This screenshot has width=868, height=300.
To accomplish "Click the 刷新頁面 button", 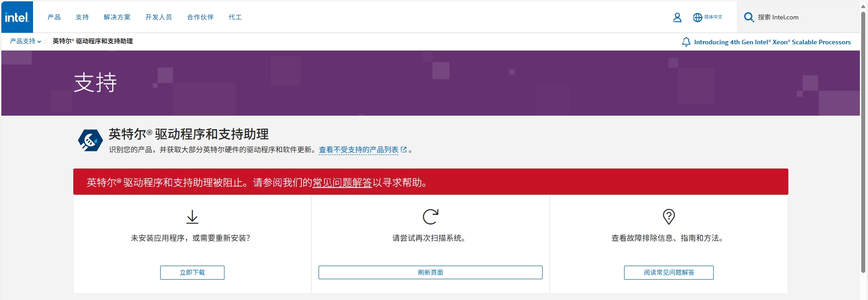I will pyautogui.click(x=430, y=272).
